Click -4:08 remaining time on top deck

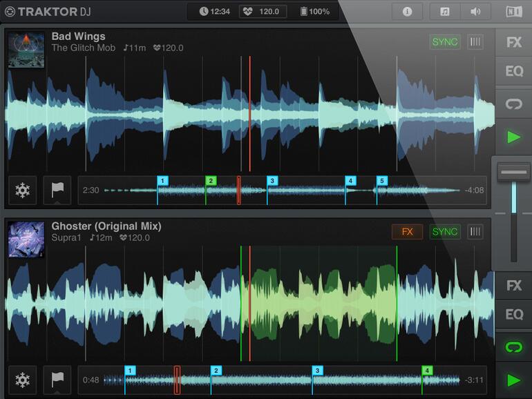click(475, 190)
